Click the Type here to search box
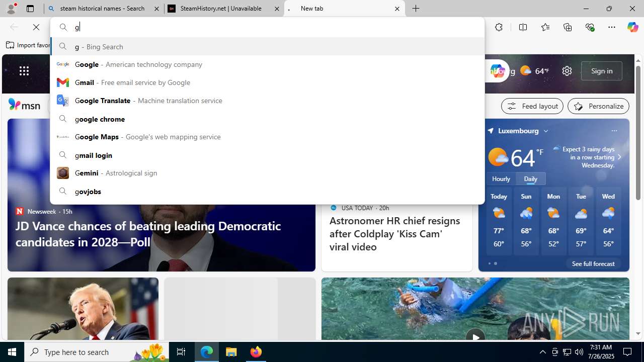 click(x=97, y=352)
